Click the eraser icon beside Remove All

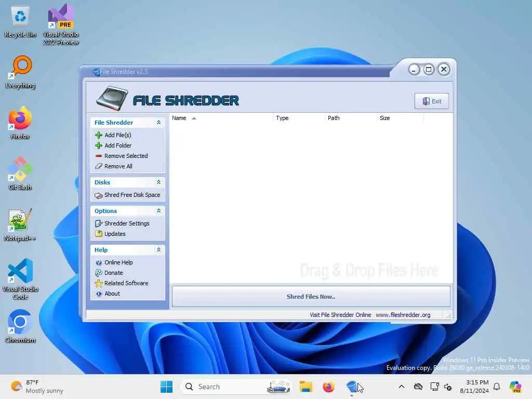pyautogui.click(x=98, y=166)
